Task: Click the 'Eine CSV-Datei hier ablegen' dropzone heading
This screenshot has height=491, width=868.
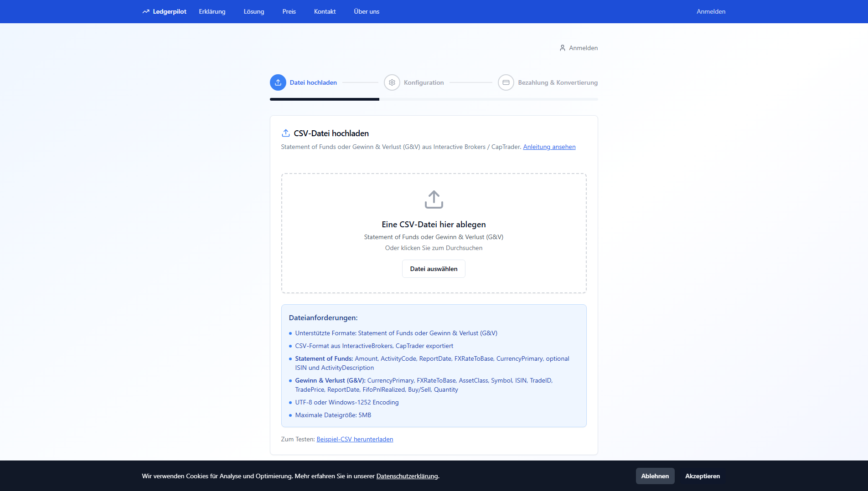Action: pyautogui.click(x=434, y=225)
